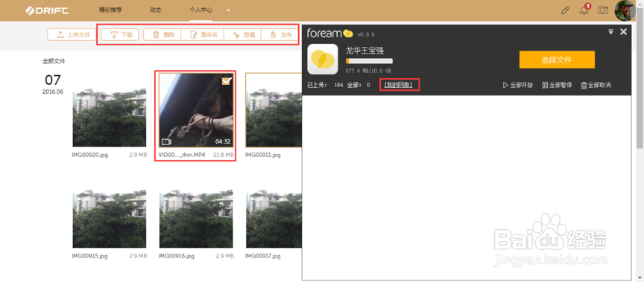The width and height of the screenshot is (644, 282).
Task: Open the notification bell with badge
Action: pyautogui.click(x=584, y=10)
